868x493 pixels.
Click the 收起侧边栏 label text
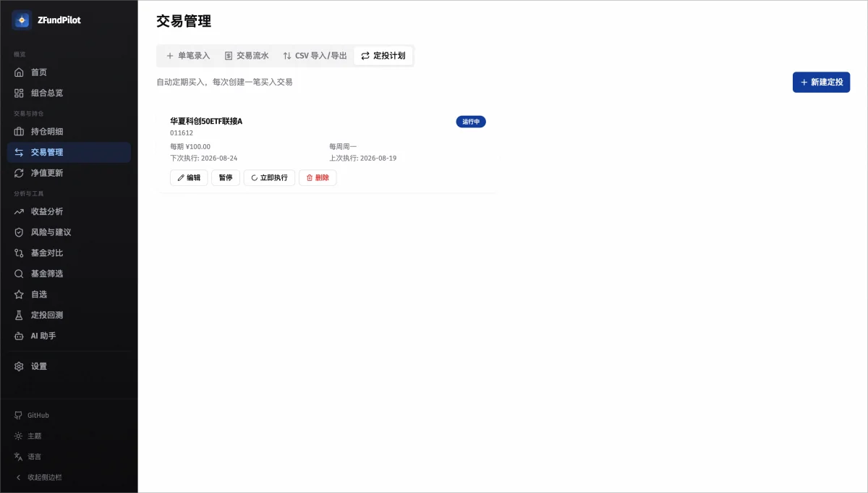[45, 477]
